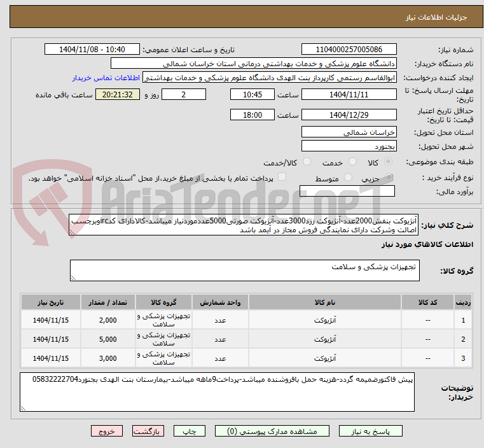Image resolution: width=484 pixels, height=448 pixels.
Task: Click the remaining days field showing 2
Action: click(x=184, y=94)
